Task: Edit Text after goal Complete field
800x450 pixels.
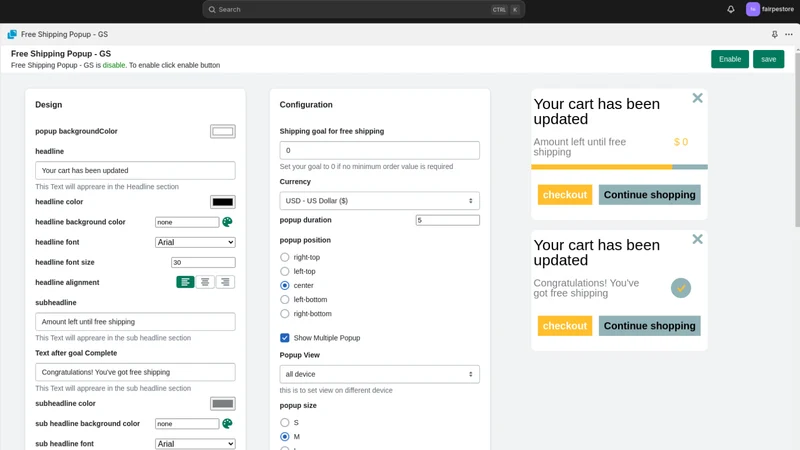Action: [x=135, y=372]
